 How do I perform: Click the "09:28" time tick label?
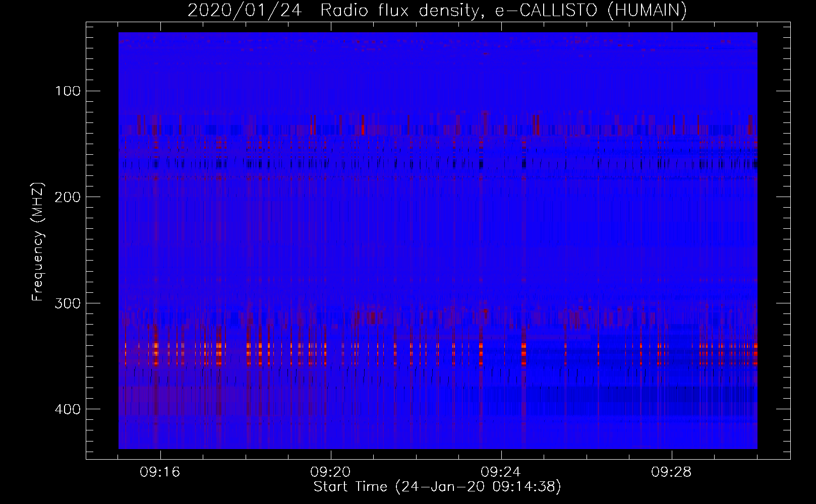[x=672, y=472]
